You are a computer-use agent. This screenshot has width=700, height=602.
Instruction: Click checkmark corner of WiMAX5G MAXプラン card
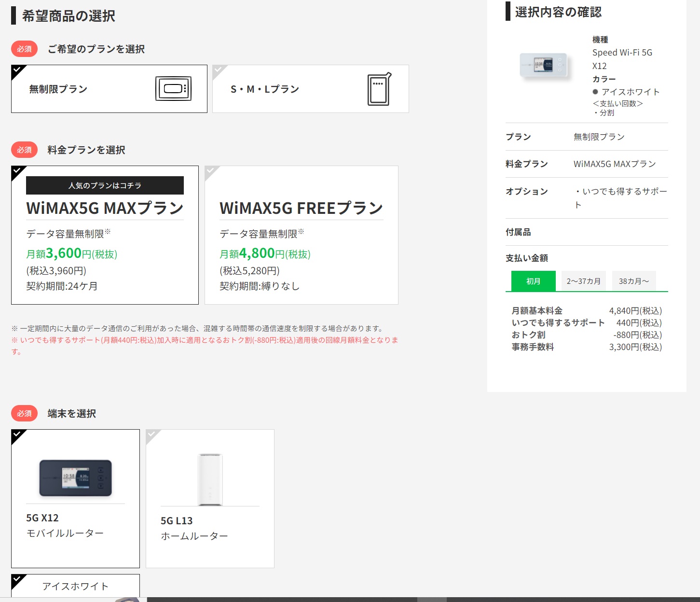click(17, 171)
